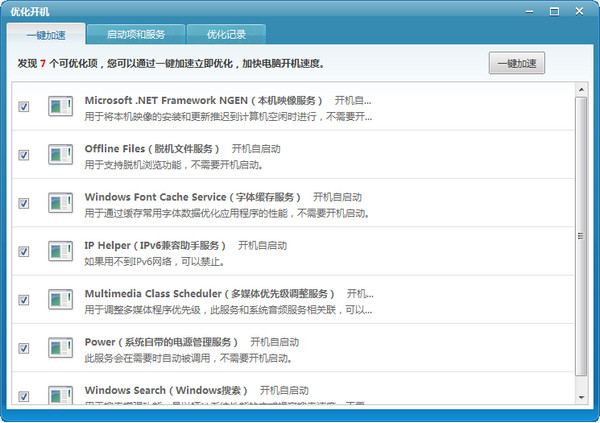This screenshot has width=600, height=423.
Task: Click the vertical scrollbar thumb
Action: pos(581,236)
